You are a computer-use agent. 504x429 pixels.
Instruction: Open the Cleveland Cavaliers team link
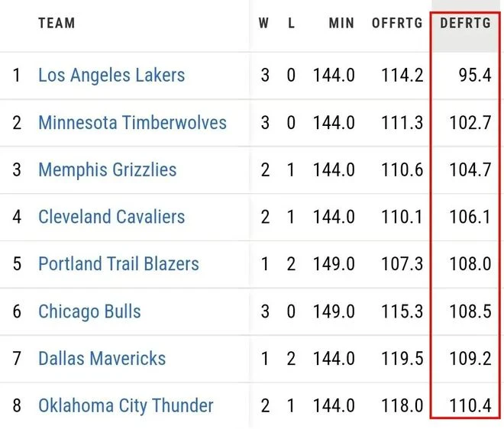pyautogui.click(x=111, y=217)
